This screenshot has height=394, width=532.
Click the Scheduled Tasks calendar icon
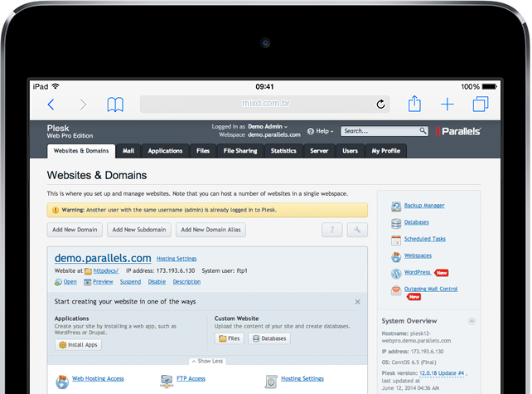[x=396, y=241]
